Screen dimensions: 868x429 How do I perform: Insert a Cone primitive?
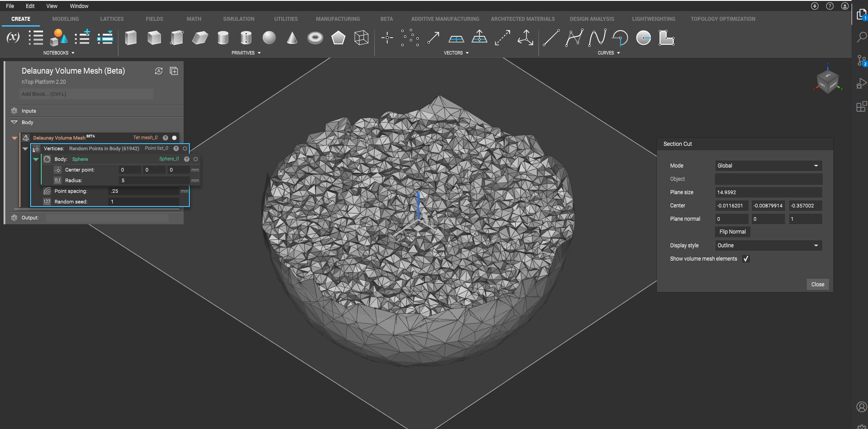coord(292,38)
